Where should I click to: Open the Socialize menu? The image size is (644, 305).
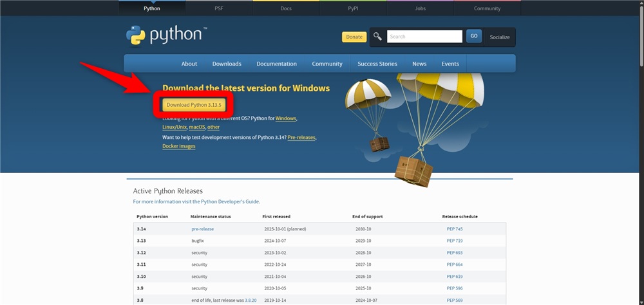pos(500,37)
